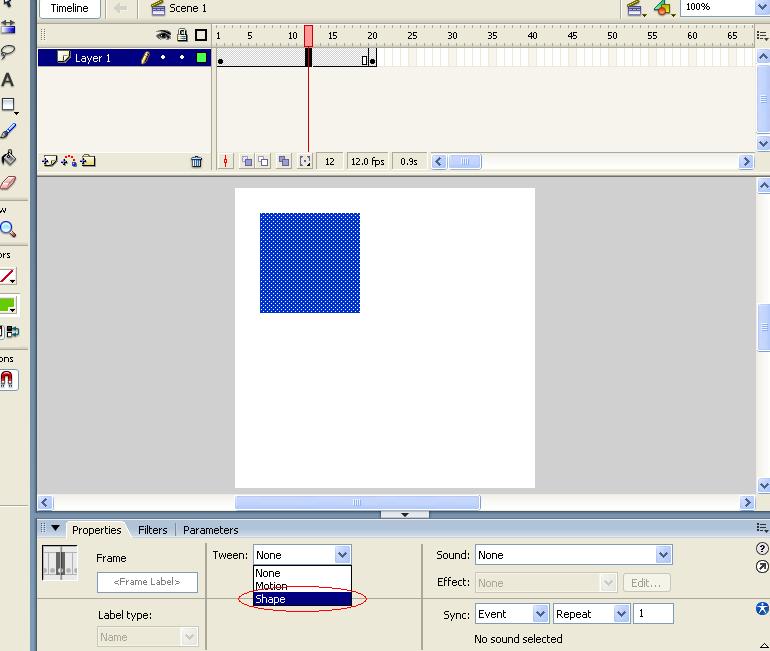The width and height of the screenshot is (770, 651).
Task: Select the Text tool
Action: click(x=8, y=80)
